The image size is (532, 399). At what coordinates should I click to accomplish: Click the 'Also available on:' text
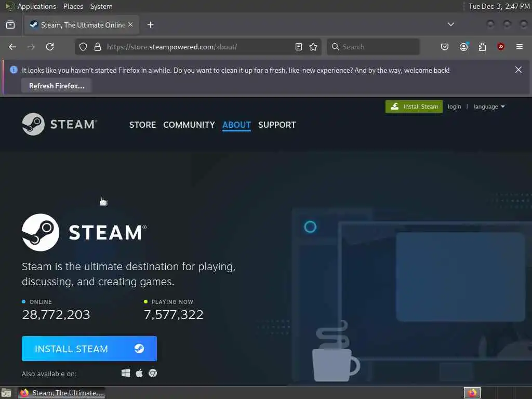[49, 374]
